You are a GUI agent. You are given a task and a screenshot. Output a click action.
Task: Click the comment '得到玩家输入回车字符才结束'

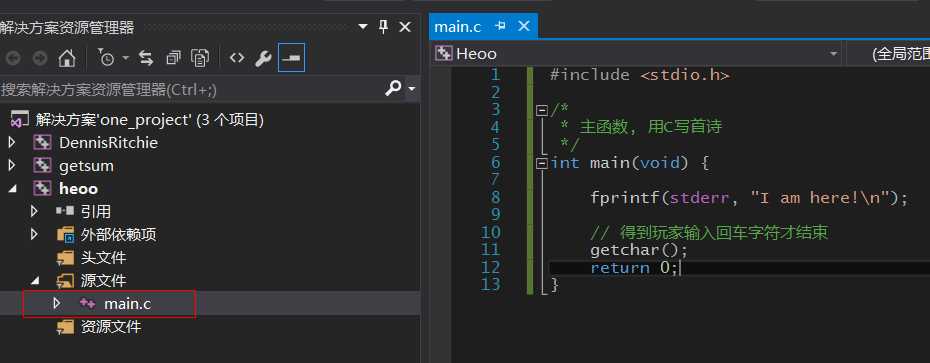pyautogui.click(x=723, y=232)
